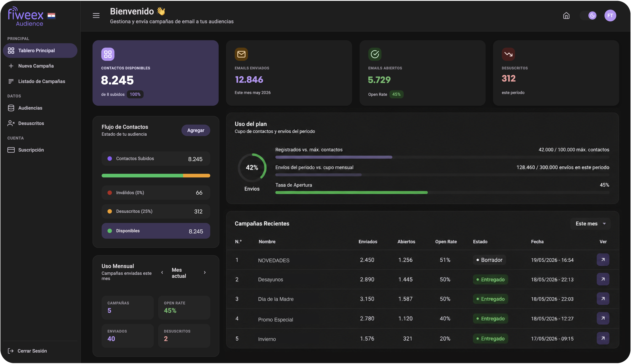Click the 100% badge on contacts card
This screenshot has width=631, height=364.
pyautogui.click(x=135, y=94)
